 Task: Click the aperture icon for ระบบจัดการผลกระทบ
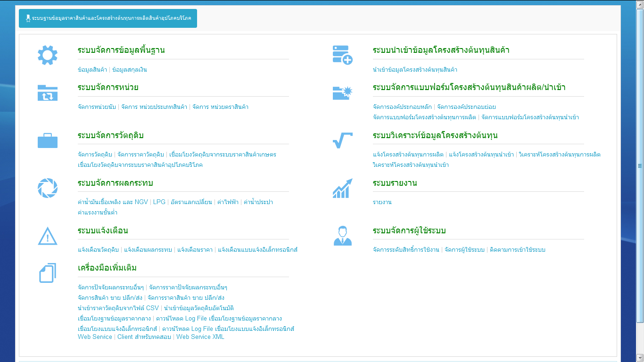coord(48,188)
